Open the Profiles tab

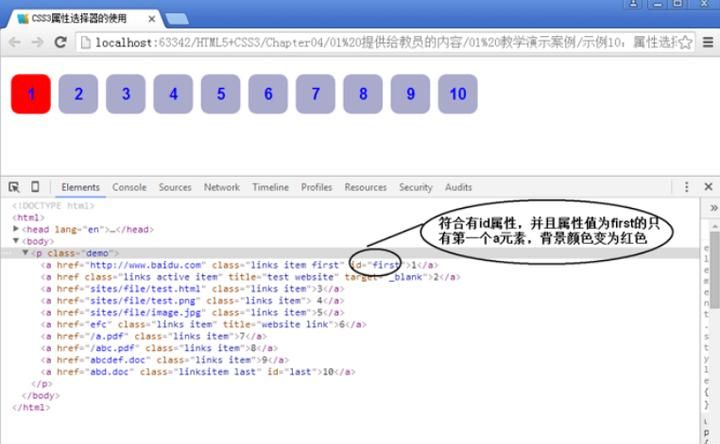point(316,187)
